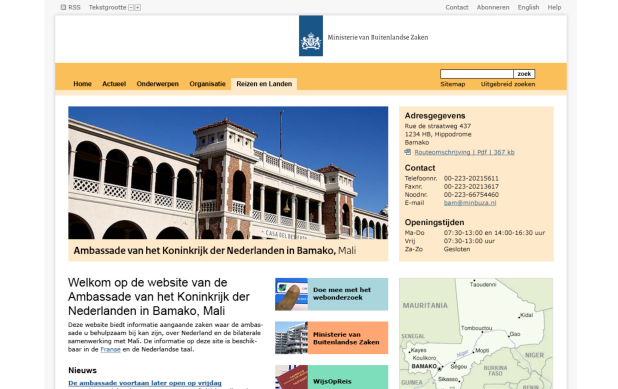This screenshot has width=618, height=389.
Task: Click the PDF document icon beside Routebeschrijving
Action: pos(408,152)
